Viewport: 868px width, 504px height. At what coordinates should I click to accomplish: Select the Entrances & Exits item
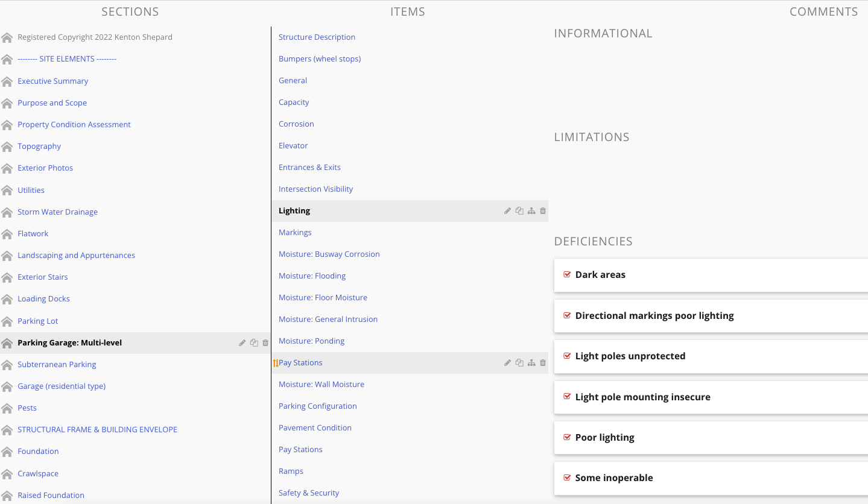point(309,168)
